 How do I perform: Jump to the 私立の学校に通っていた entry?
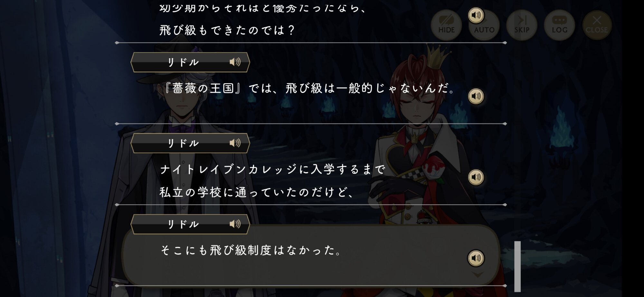(258, 192)
